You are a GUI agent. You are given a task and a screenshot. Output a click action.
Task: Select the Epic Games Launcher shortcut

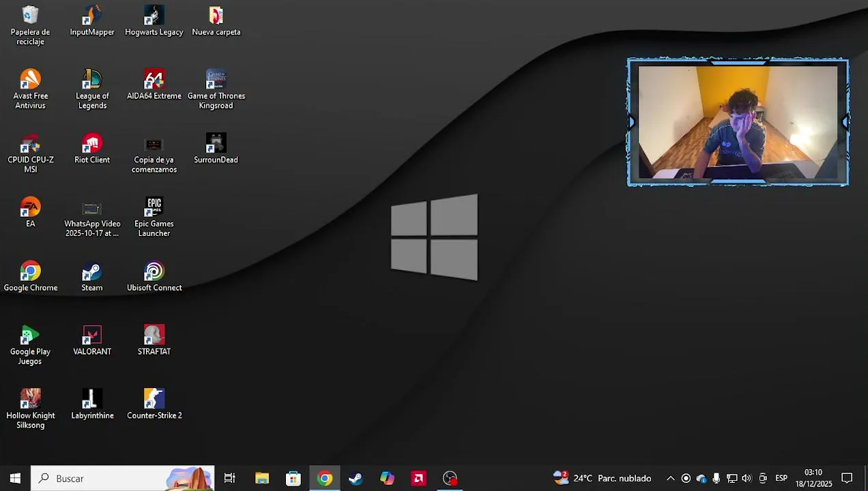(x=154, y=218)
